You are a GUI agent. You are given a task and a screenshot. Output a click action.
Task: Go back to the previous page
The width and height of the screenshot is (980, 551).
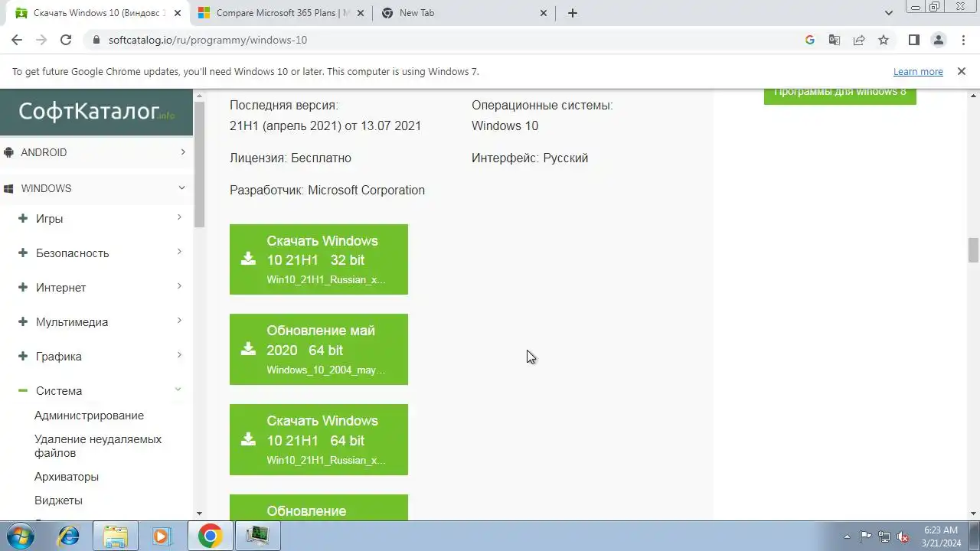pyautogui.click(x=17, y=40)
